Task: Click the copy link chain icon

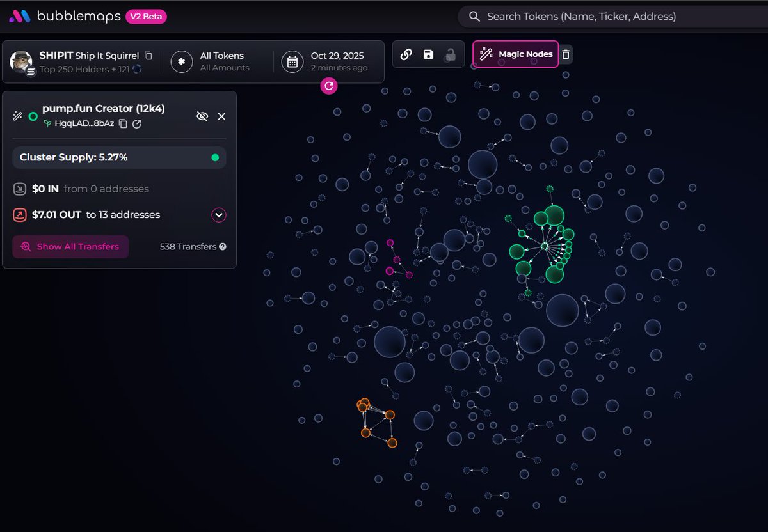Action: [406, 54]
